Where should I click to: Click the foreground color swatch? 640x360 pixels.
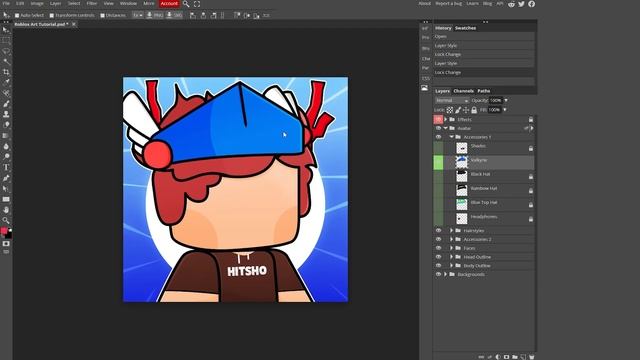pyautogui.click(x=4, y=231)
